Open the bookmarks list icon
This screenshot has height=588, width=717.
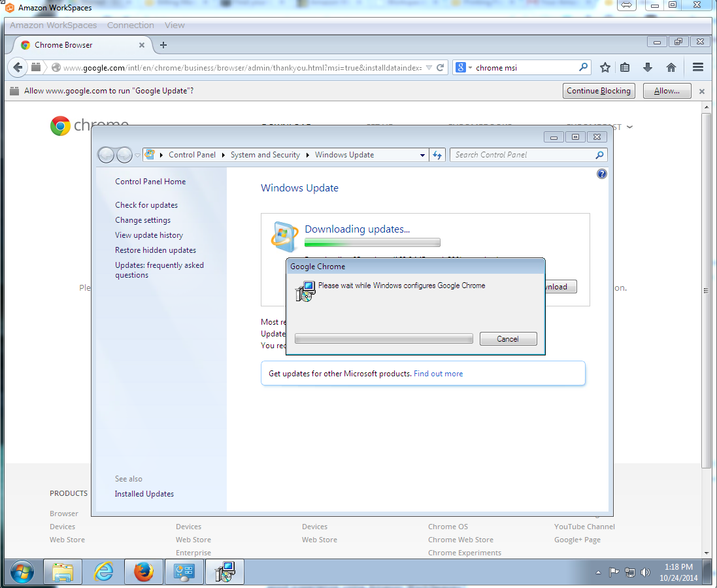point(625,68)
